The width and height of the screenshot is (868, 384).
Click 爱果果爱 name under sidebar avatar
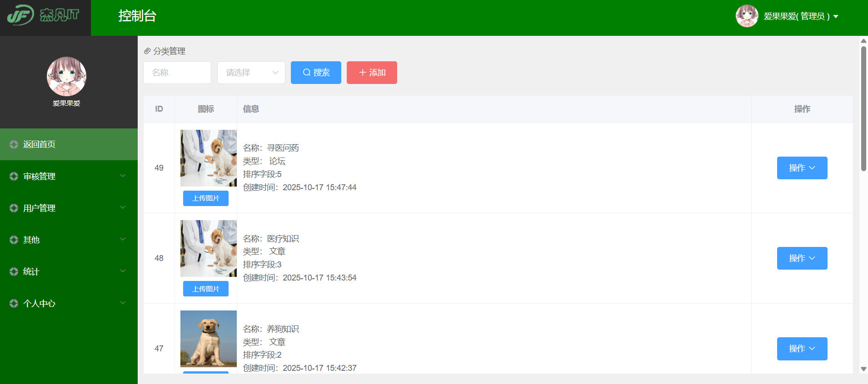tap(66, 103)
